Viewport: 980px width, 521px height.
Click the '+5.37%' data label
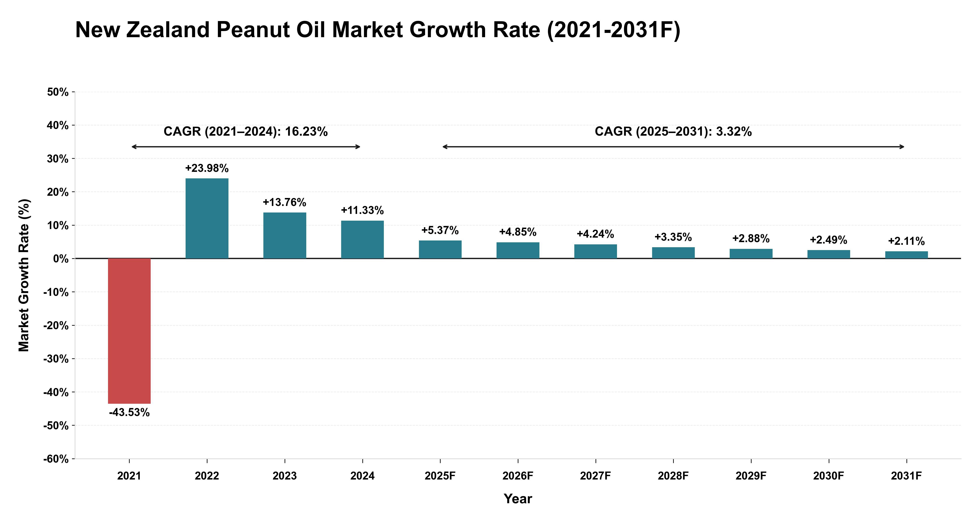tap(440, 230)
